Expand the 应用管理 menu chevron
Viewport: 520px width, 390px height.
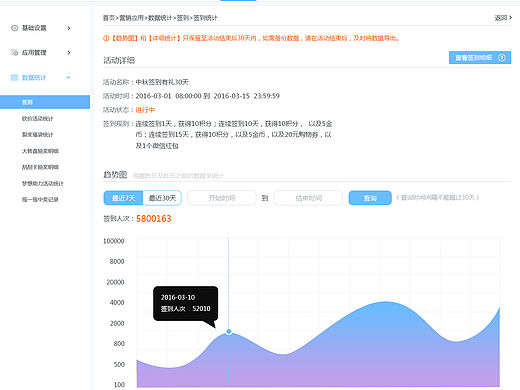click(69, 53)
